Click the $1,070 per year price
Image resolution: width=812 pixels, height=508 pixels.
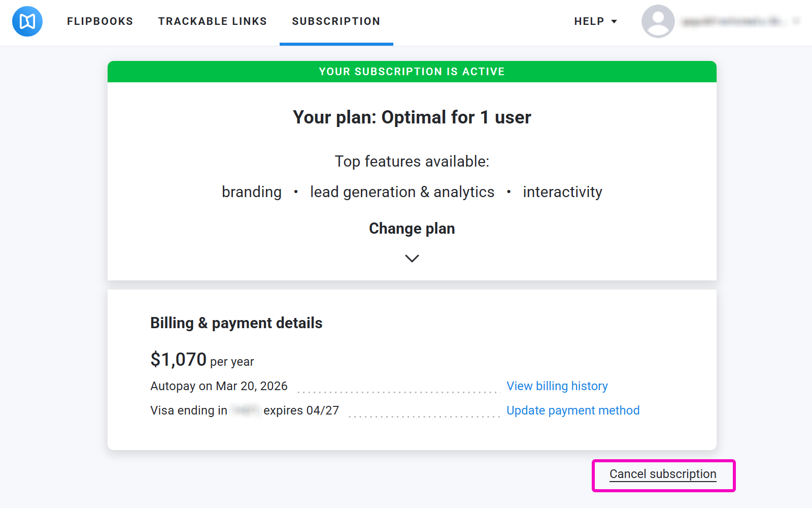coord(201,360)
